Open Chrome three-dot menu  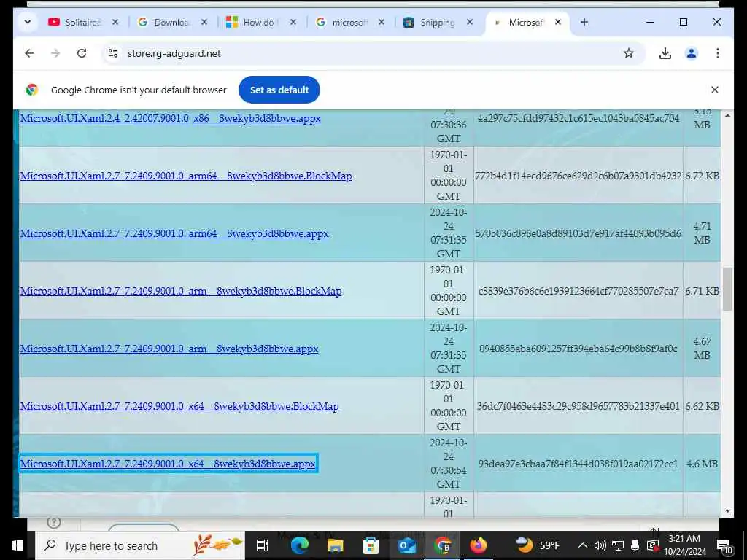(718, 53)
